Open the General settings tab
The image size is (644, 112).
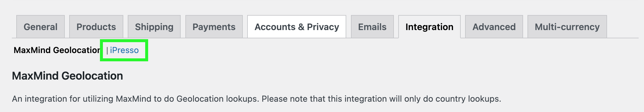pos(41,27)
